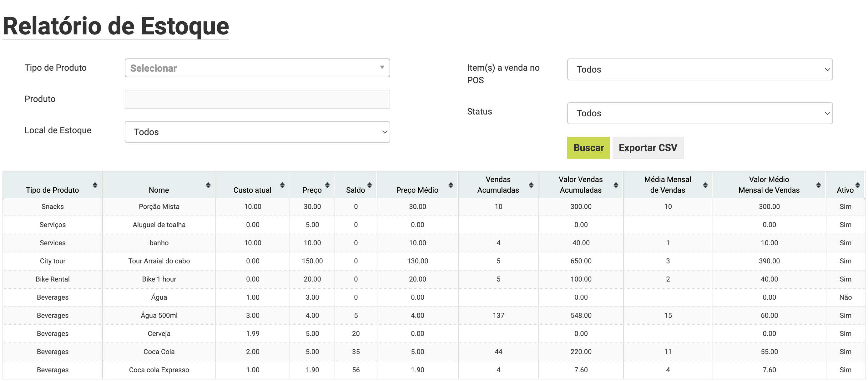Sort by Valor Vendas Acumuladas arrows

click(x=616, y=185)
